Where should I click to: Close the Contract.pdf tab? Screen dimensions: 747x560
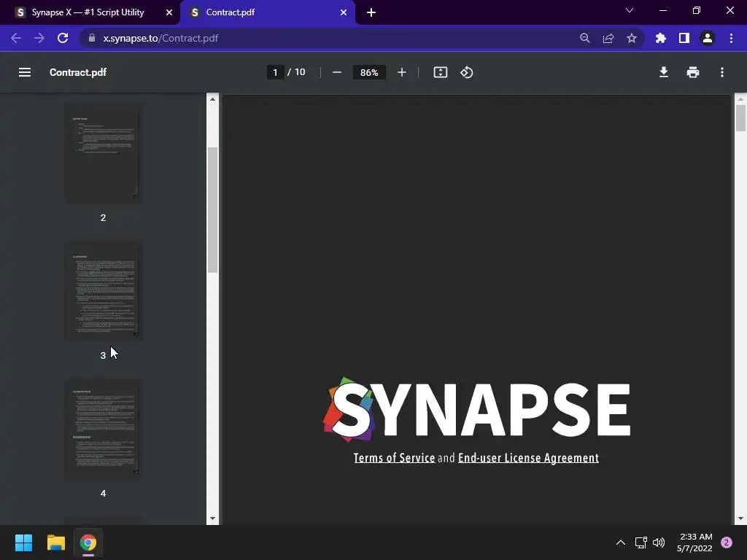(x=343, y=12)
